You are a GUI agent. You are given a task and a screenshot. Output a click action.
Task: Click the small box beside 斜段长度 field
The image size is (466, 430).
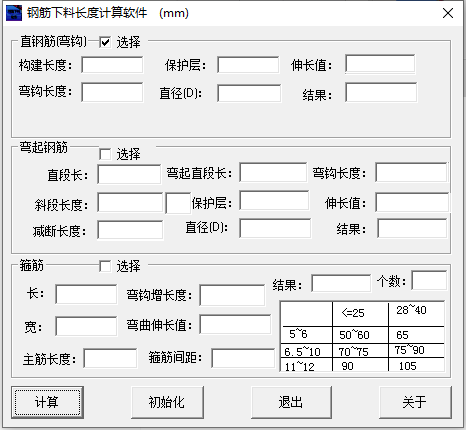pyautogui.click(x=178, y=203)
